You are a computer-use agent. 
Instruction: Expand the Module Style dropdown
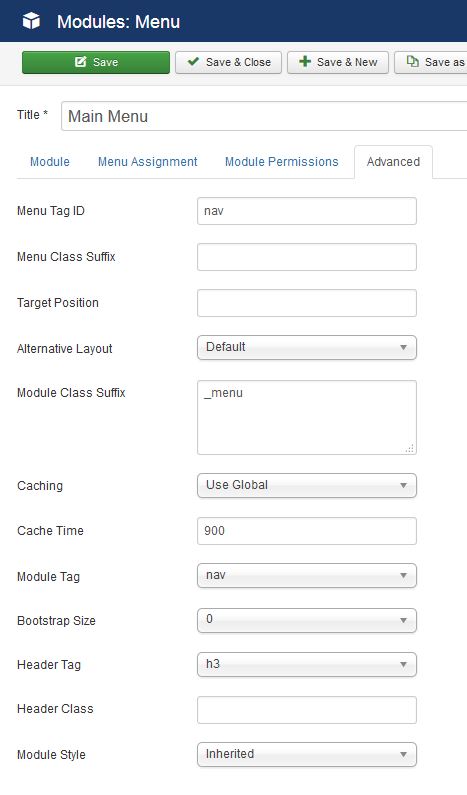(307, 754)
